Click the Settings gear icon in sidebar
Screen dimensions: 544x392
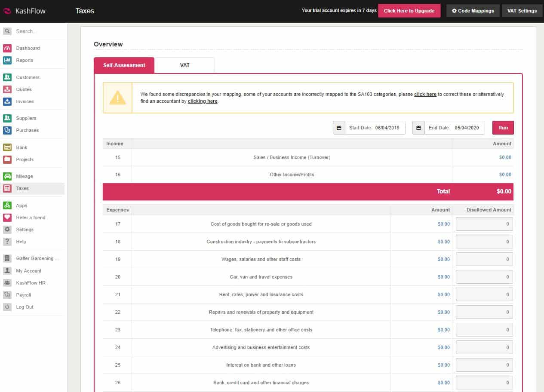7,230
